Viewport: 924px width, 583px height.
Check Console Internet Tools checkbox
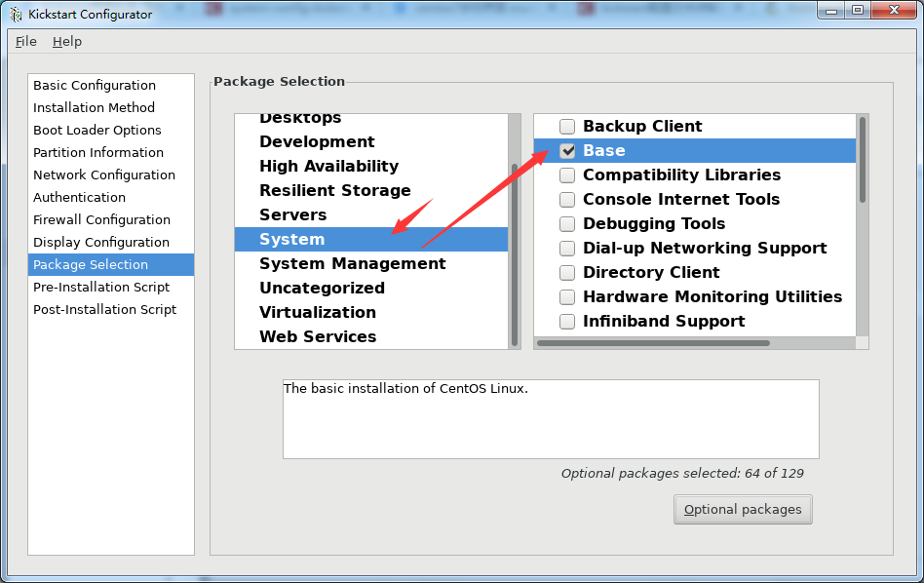coord(567,199)
